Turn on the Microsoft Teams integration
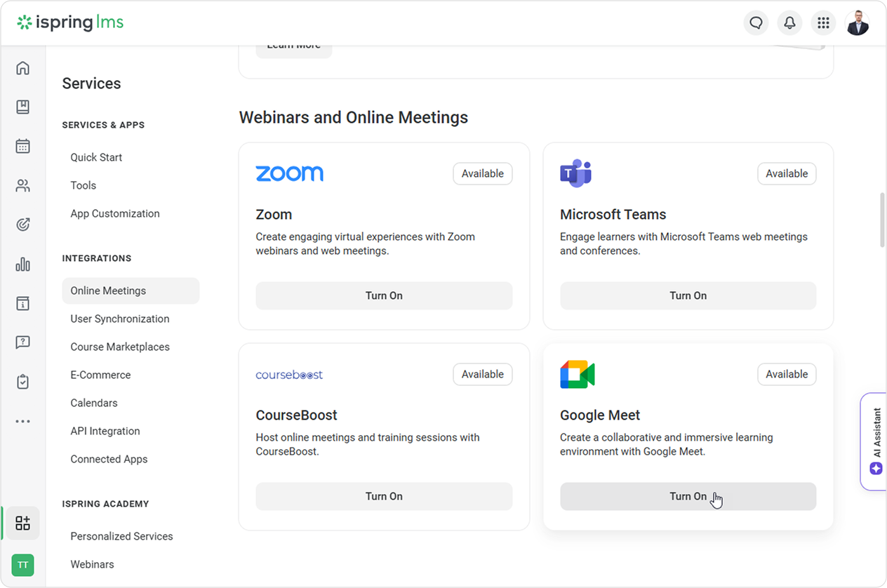The height and width of the screenshot is (588, 887). pyautogui.click(x=688, y=296)
